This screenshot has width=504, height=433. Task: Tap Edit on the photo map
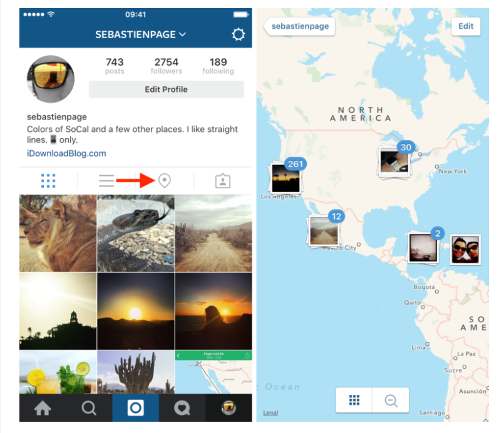tap(466, 26)
